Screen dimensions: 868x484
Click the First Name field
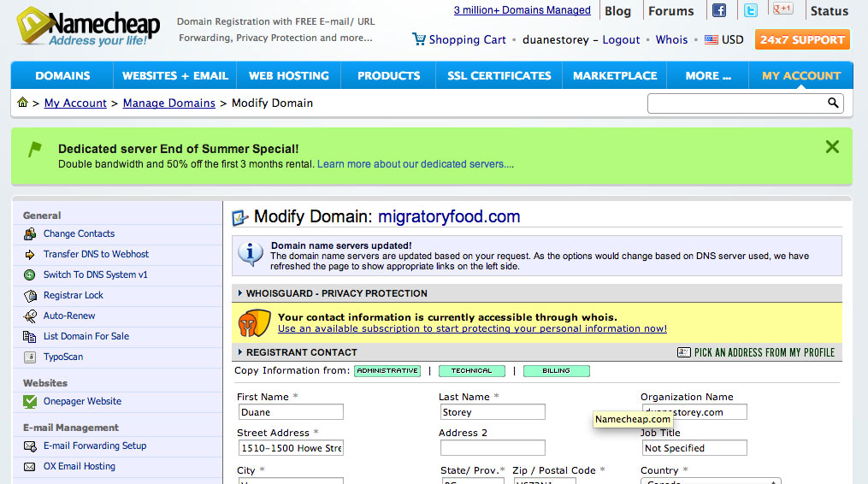coord(291,412)
